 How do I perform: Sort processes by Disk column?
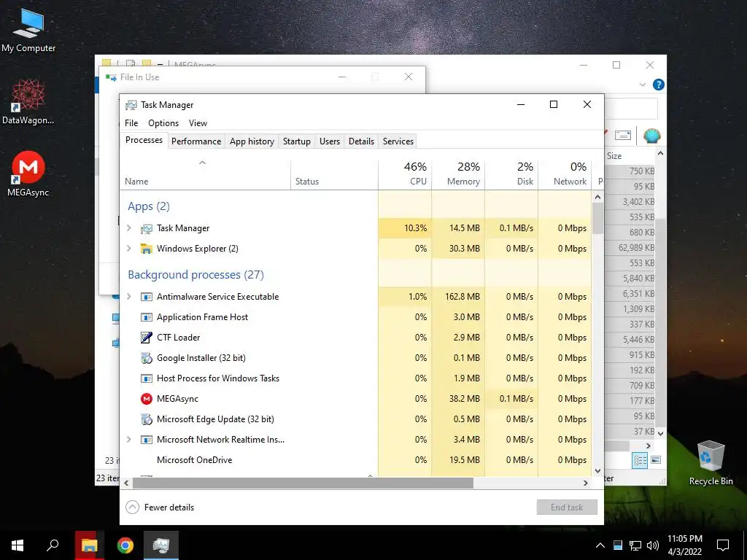pyautogui.click(x=511, y=174)
